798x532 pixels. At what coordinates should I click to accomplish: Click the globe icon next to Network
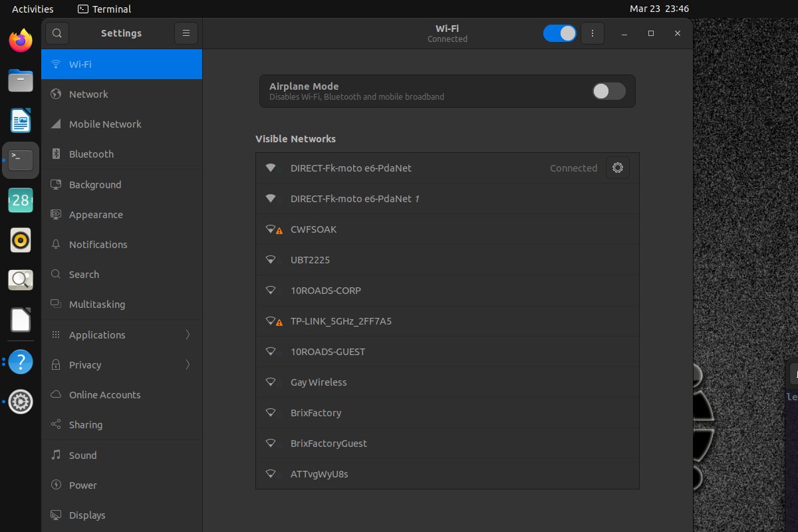56,94
